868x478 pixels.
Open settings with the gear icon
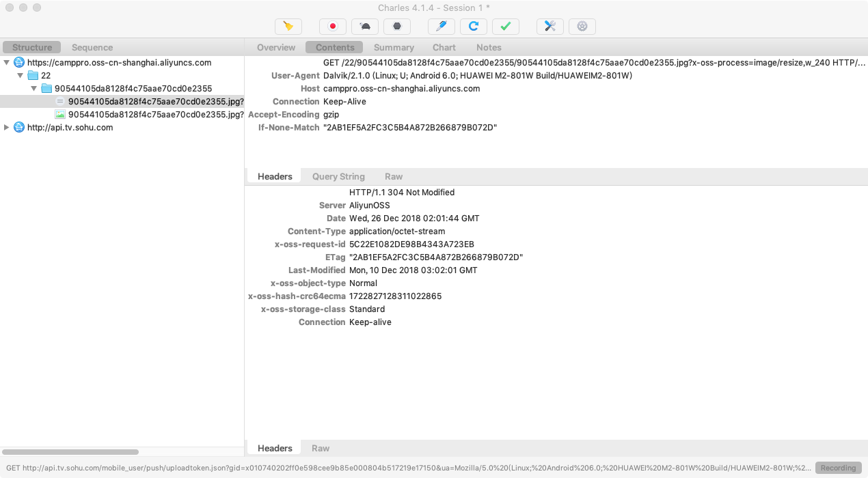tap(582, 26)
